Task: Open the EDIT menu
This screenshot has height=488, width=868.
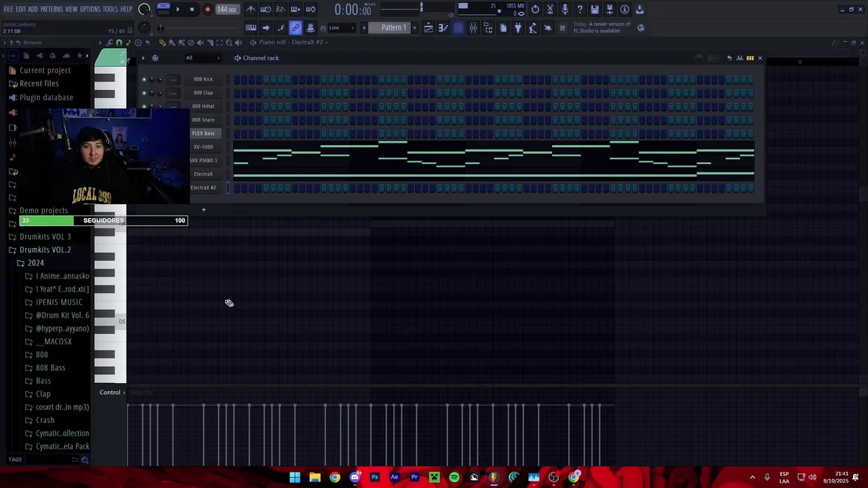Action: (x=20, y=9)
